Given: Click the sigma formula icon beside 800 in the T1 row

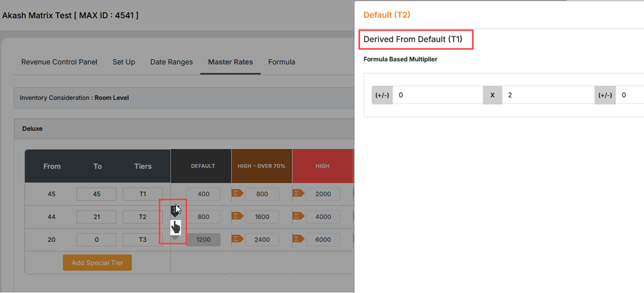Looking at the screenshot, I should point(237,193).
